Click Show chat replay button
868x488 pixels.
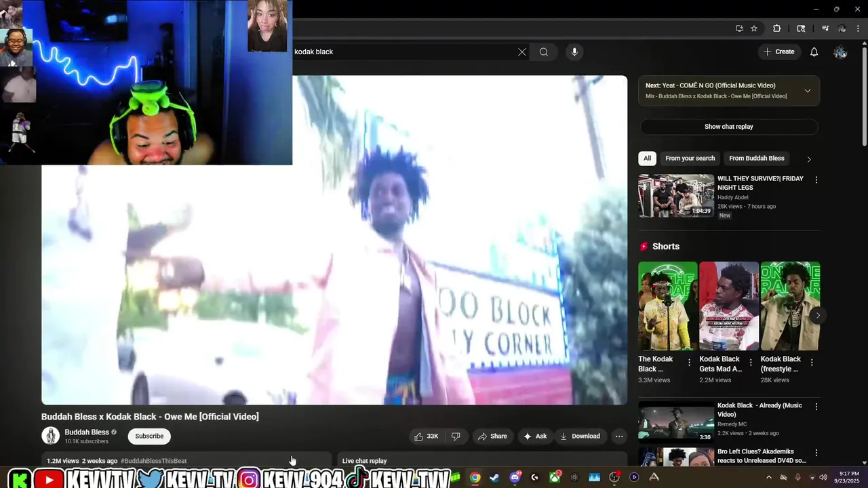[729, 127]
